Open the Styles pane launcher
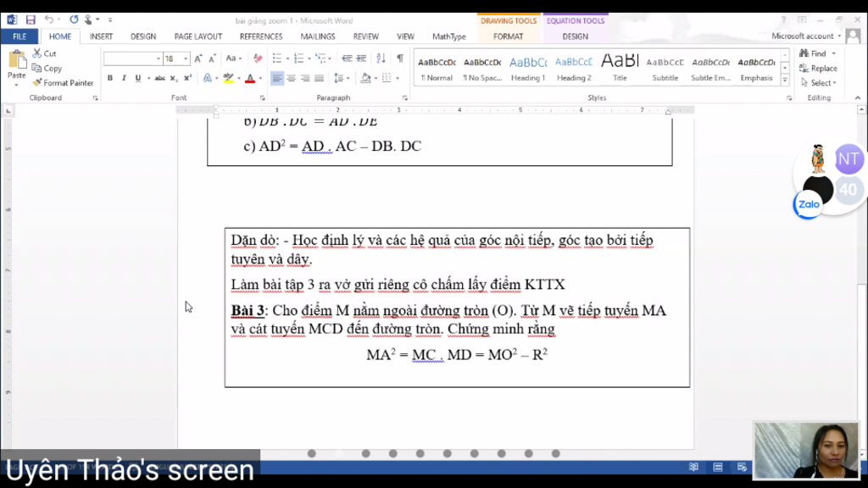 [x=789, y=98]
